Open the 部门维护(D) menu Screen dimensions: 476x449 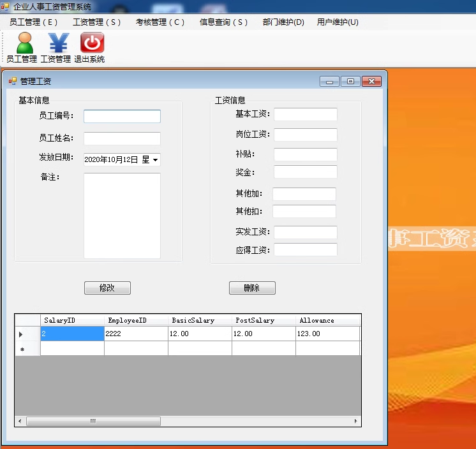pyautogui.click(x=283, y=22)
